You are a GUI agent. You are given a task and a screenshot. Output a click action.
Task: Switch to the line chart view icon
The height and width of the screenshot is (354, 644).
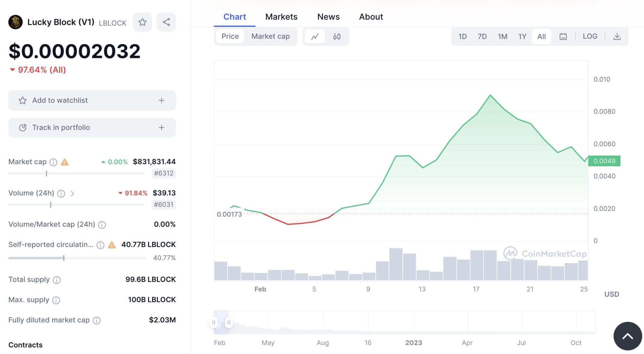point(315,37)
